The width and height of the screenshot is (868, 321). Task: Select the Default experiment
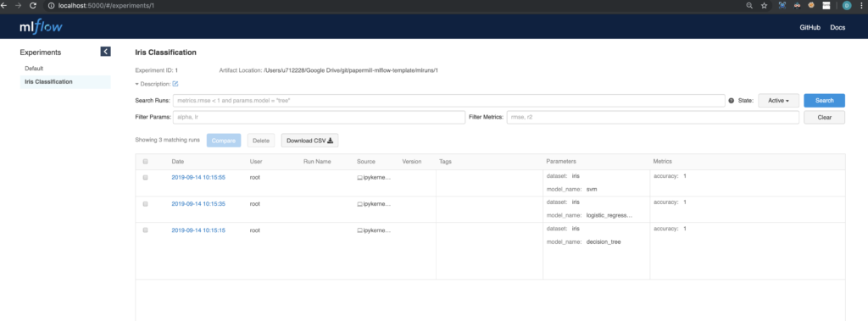click(34, 69)
